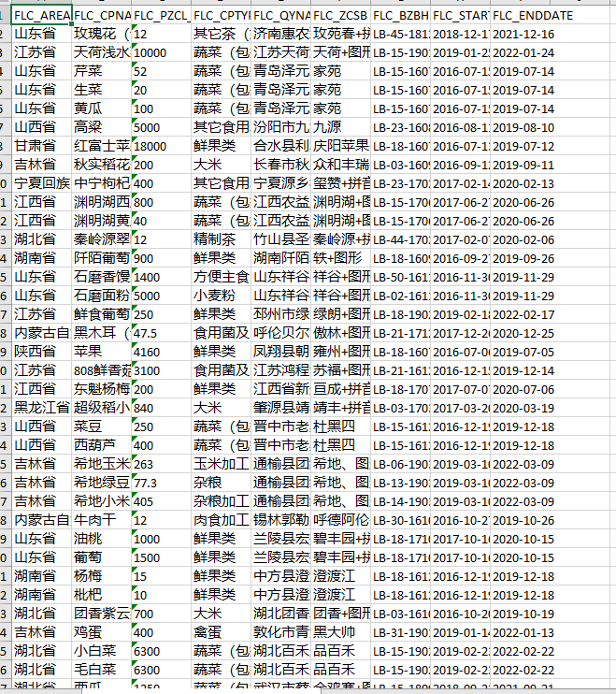Click the 方便主食 type cell
Screen dimensions: 616x694
pyautogui.click(x=222, y=277)
